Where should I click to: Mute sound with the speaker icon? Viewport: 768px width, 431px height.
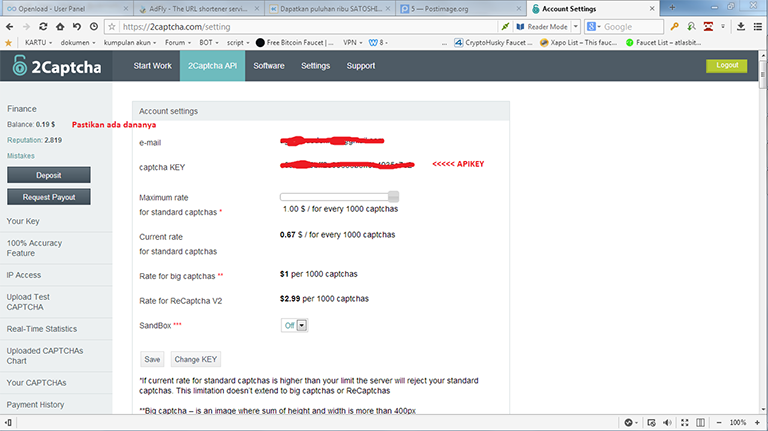tap(667, 422)
